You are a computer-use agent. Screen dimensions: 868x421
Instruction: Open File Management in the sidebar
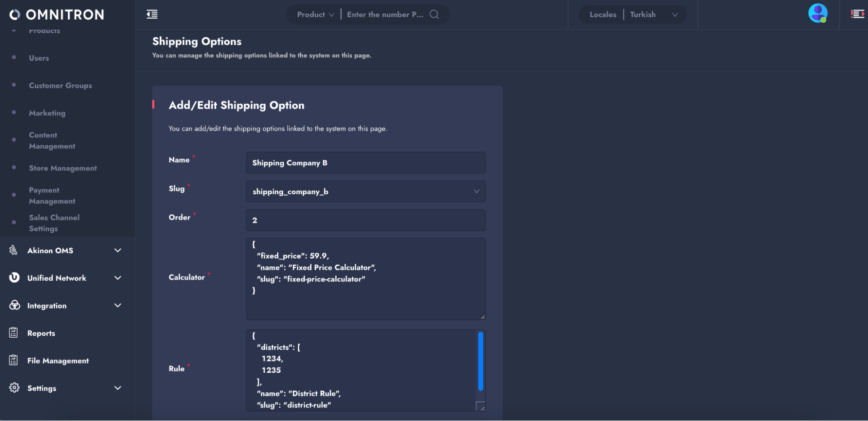pos(58,361)
